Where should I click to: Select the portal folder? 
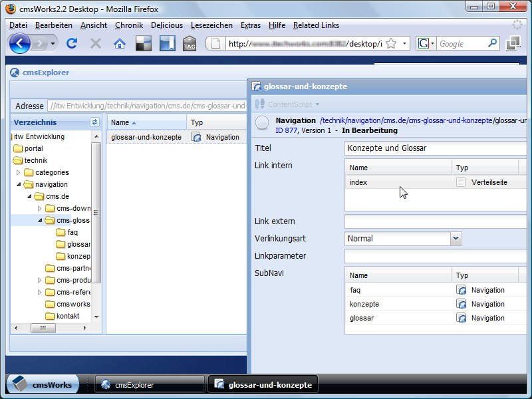pos(34,148)
